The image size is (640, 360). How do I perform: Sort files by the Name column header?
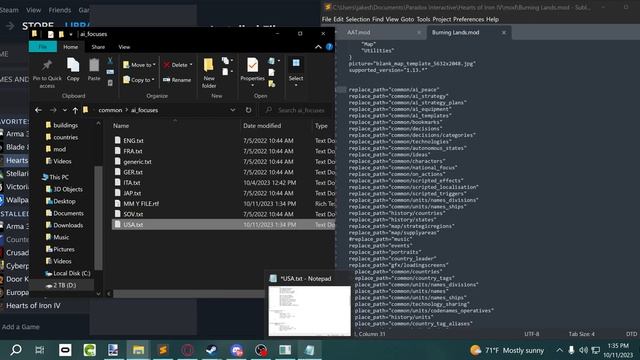click(121, 126)
